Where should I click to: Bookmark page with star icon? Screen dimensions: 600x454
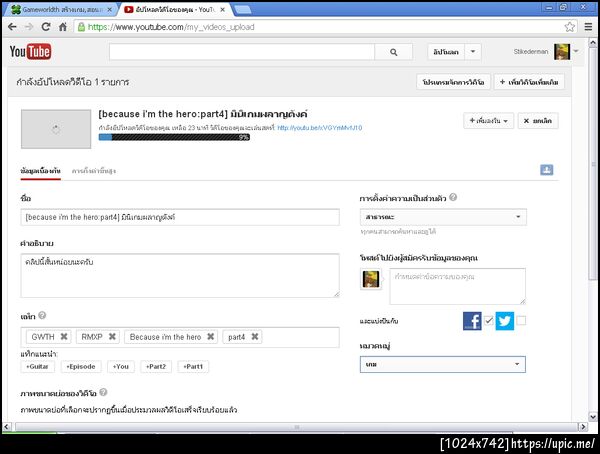569,27
